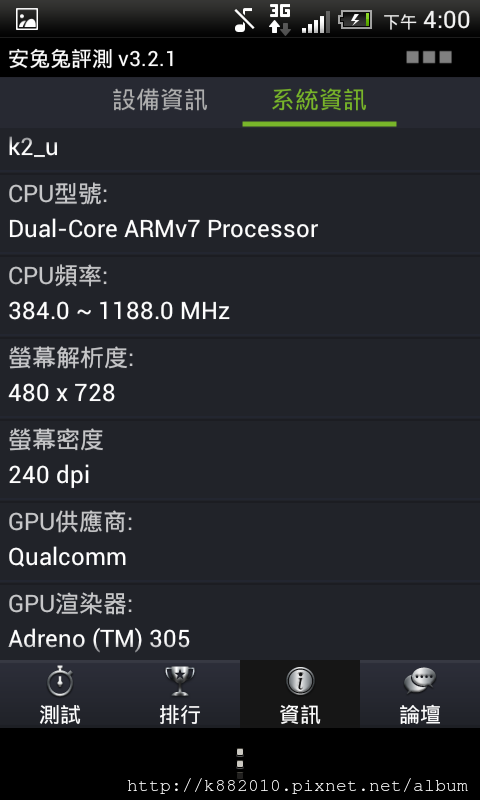Tap the Dual-Core ARMv7 Processor entry

click(x=240, y=214)
